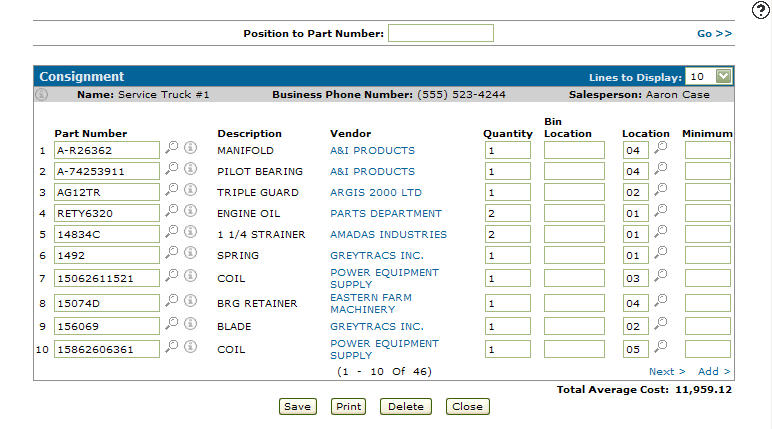Open info icon for part 156069
Screen dimensions: 772x429
point(191,324)
